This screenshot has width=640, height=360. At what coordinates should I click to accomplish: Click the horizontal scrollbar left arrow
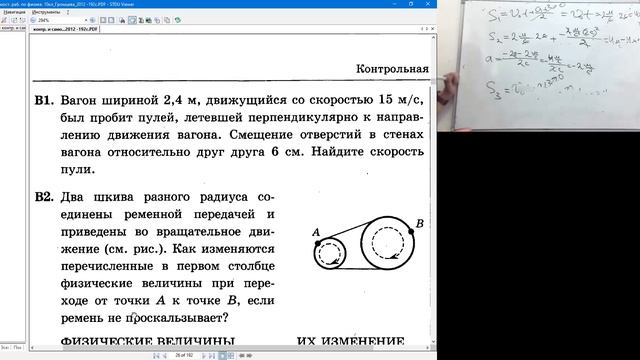(x=32, y=347)
